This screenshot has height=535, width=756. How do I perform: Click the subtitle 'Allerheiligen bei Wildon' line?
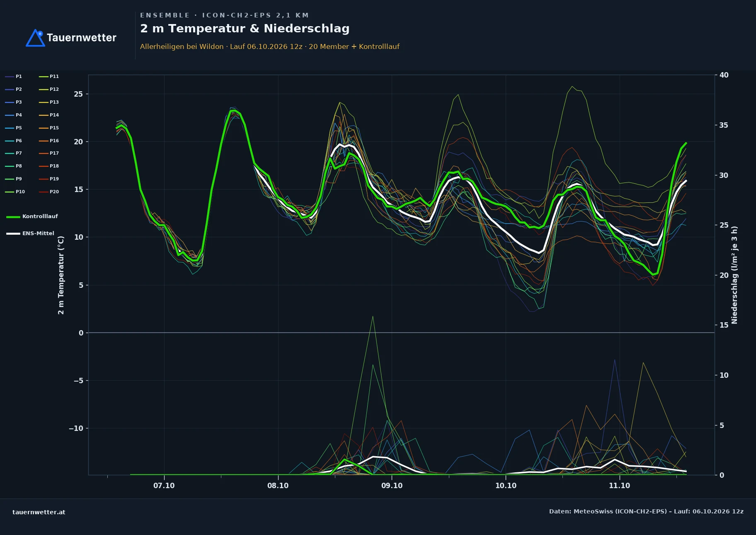(270, 46)
